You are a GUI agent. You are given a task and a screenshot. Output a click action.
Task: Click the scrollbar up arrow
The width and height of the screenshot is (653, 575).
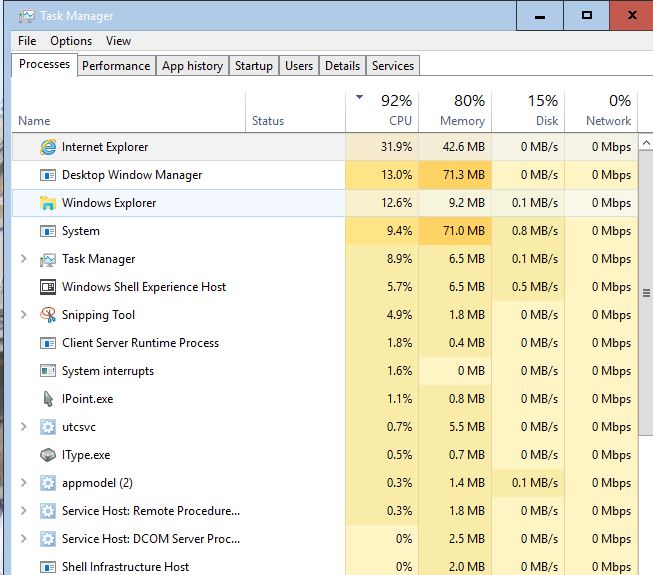pos(646,143)
